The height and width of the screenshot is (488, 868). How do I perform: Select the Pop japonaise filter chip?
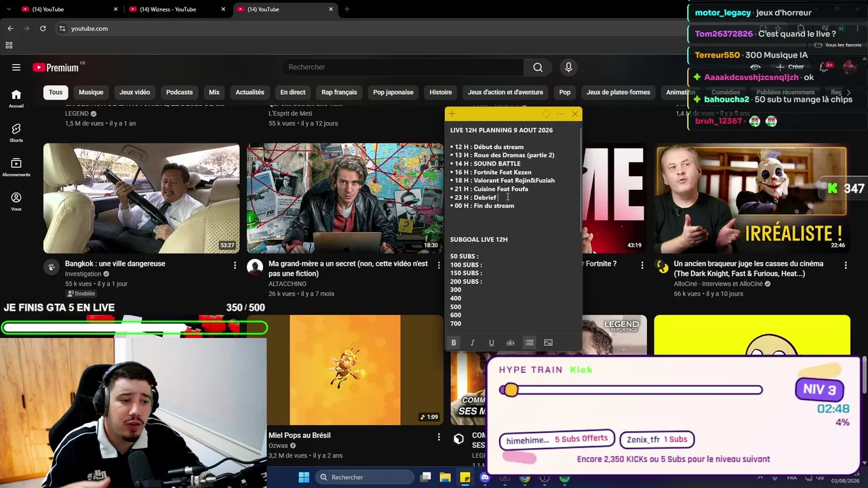tap(393, 92)
